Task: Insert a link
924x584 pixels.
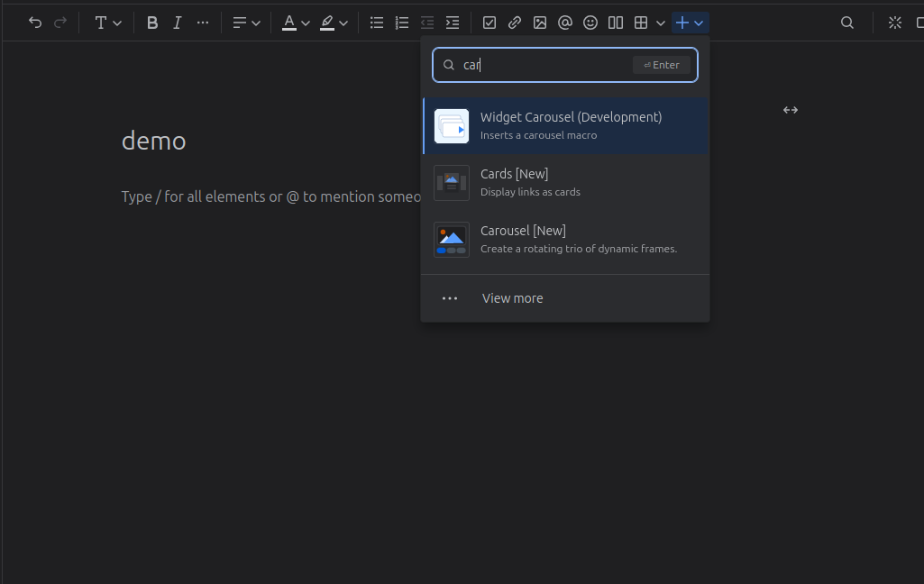Action: [x=515, y=23]
